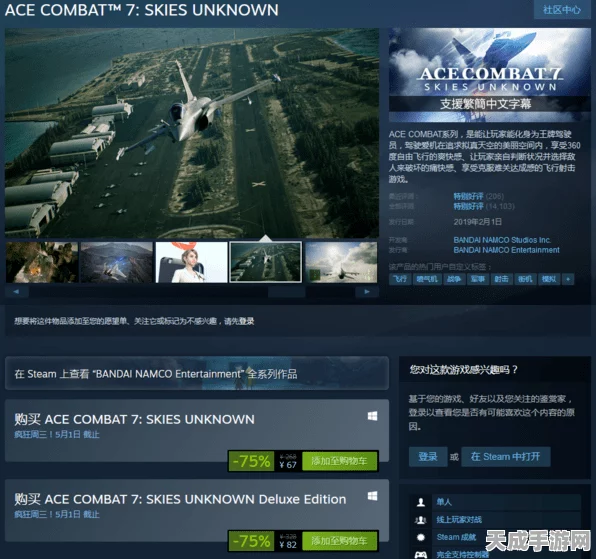596x559 pixels.
Task: Select the 战争 tag
Action: coord(454,279)
